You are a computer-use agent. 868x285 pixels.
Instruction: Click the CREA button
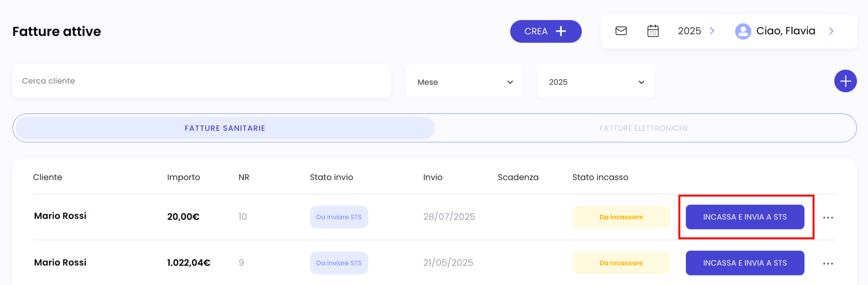546,31
